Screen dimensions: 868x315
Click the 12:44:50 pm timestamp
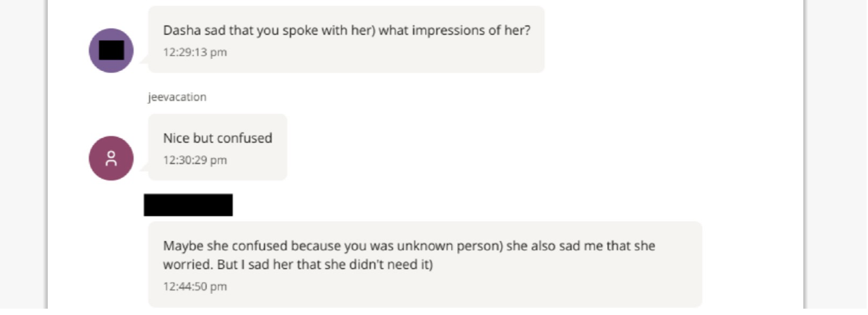point(195,286)
